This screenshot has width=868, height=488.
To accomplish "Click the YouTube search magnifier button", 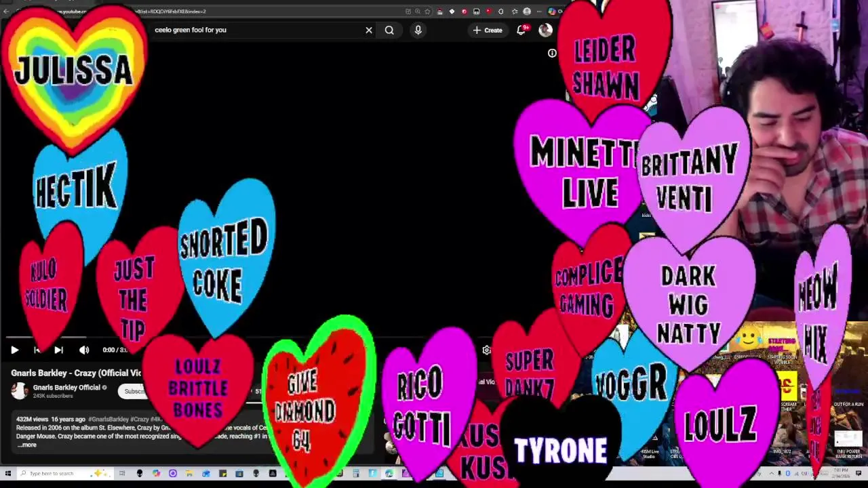I will pos(389,30).
